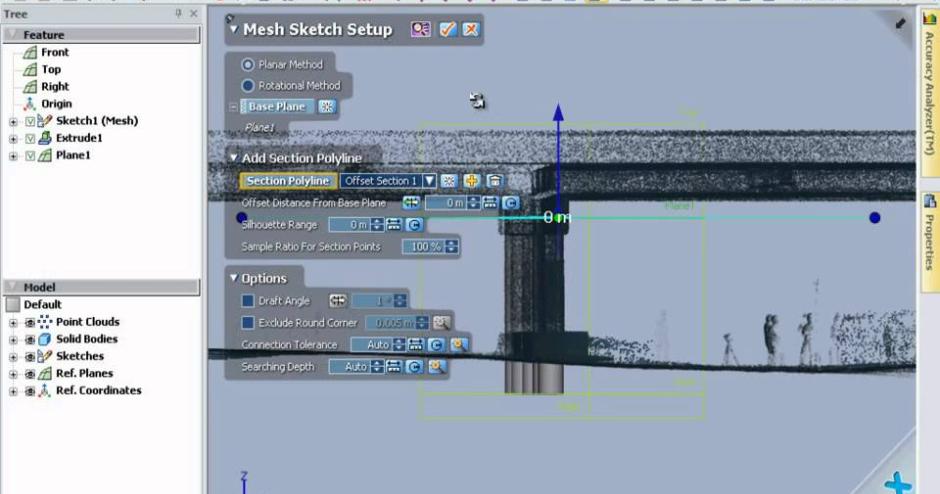This screenshot has height=494, width=940.
Task: Hide Solid Bodies using eye icon
Action: point(30,340)
